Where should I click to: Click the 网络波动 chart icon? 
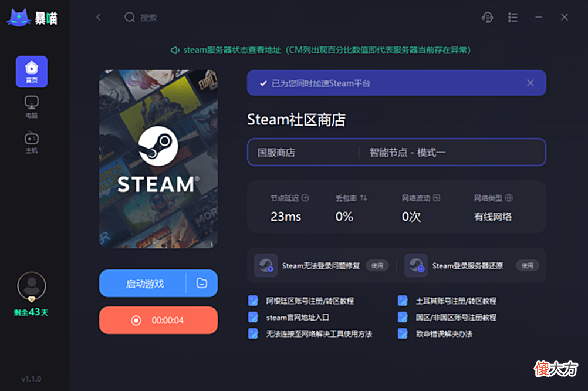coord(437,198)
